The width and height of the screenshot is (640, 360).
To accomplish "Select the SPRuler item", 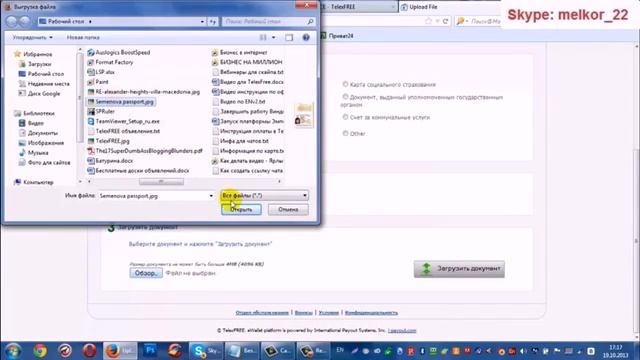I will [x=105, y=111].
